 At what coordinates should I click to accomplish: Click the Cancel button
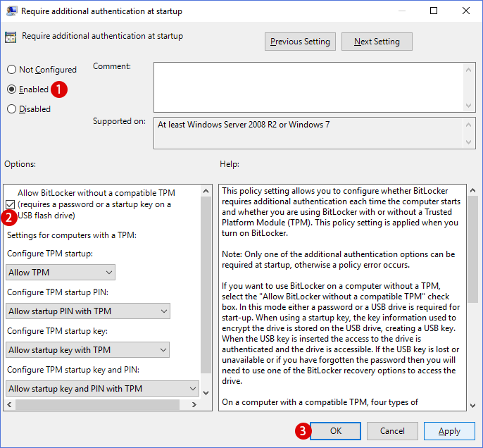(x=392, y=431)
